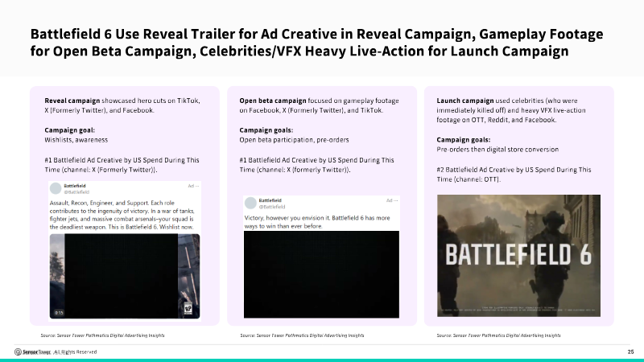
Task: Open the Battlefield 6 launch ad image
Action: click(518, 255)
